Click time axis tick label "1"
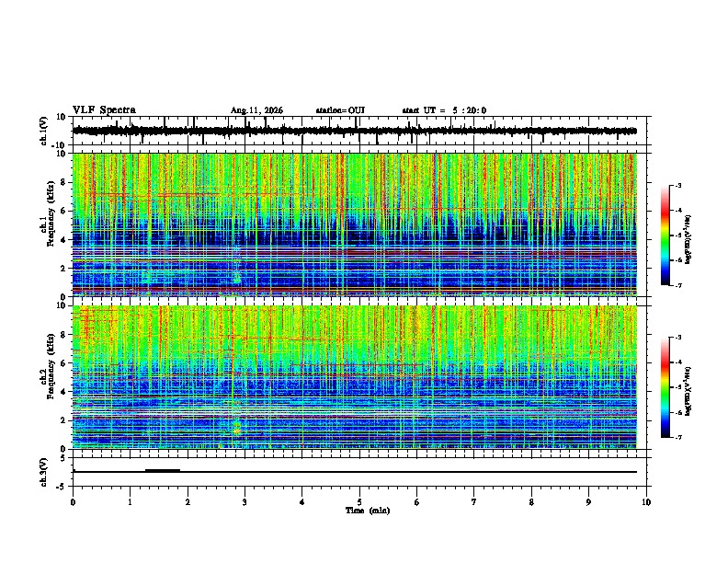Screen dimensions: 728x563 point(130,502)
